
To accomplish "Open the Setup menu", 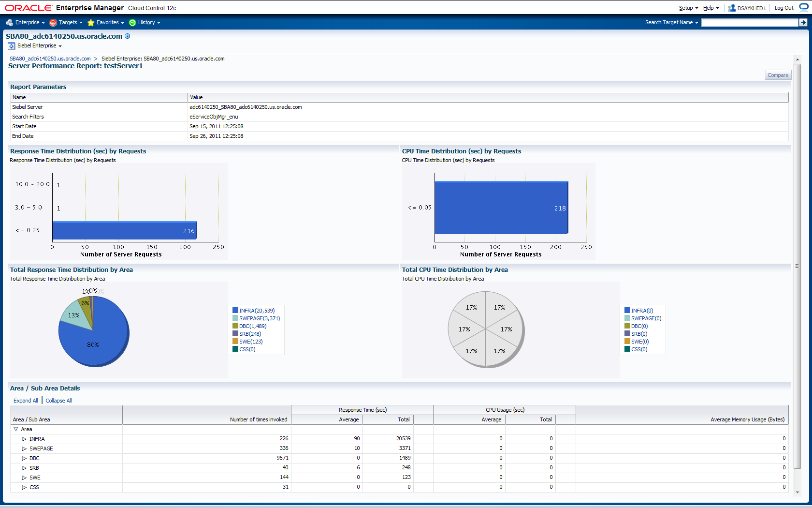I will 688,8.
